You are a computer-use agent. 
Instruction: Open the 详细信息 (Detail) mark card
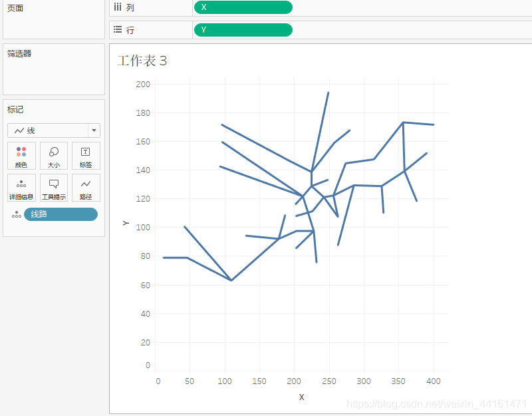click(21, 188)
